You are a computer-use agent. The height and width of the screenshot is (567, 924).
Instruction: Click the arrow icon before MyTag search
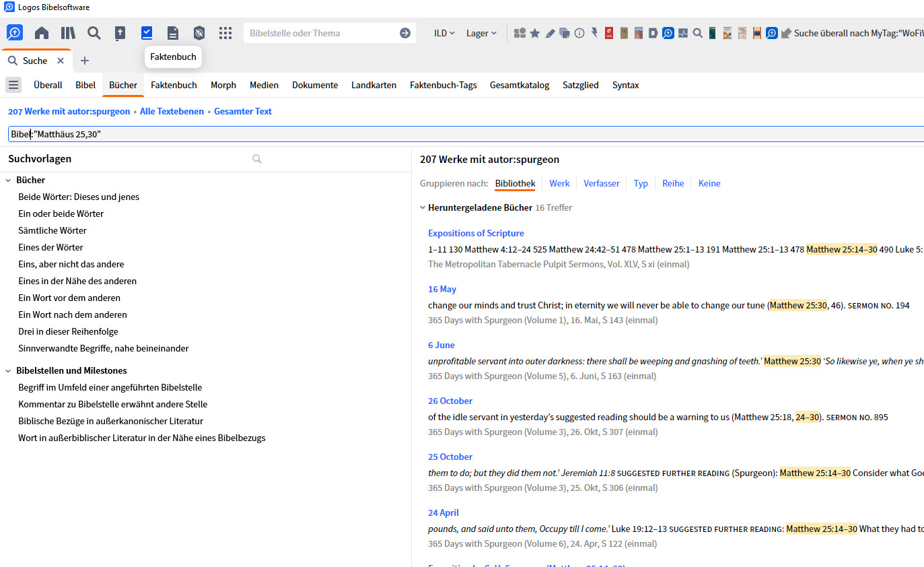coord(785,33)
